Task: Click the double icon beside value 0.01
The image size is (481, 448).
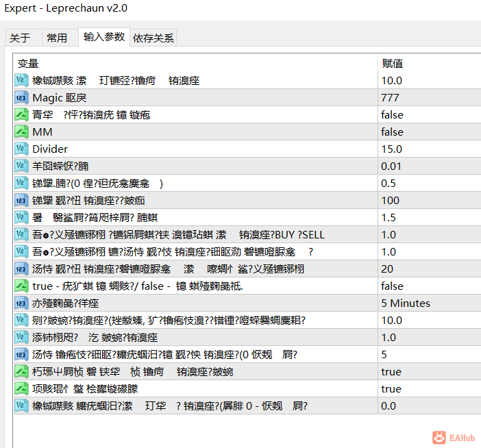Action: pos(21,166)
